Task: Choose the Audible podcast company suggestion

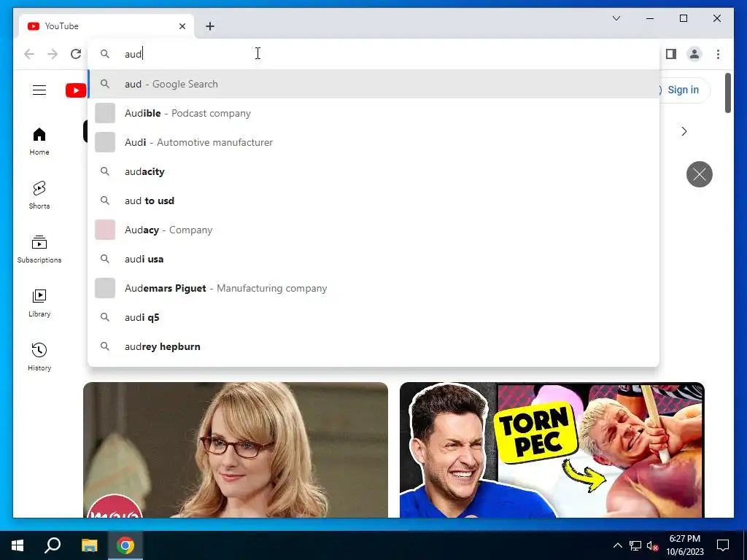Action: point(373,113)
